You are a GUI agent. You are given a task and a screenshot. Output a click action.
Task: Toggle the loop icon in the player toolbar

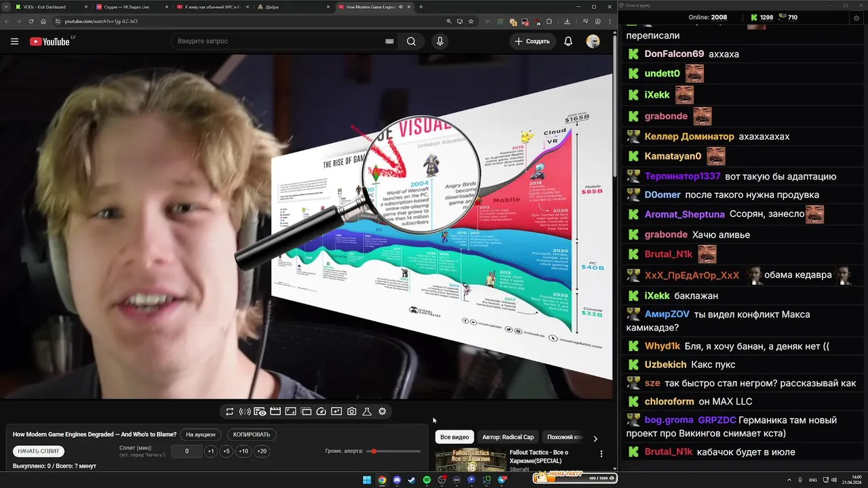tap(230, 411)
